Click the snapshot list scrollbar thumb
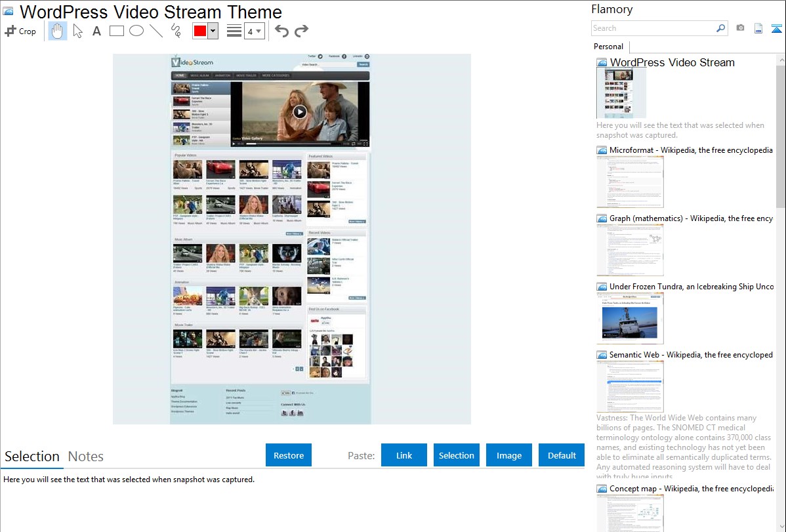This screenshot has height=532, width=786. click(781, 135)
